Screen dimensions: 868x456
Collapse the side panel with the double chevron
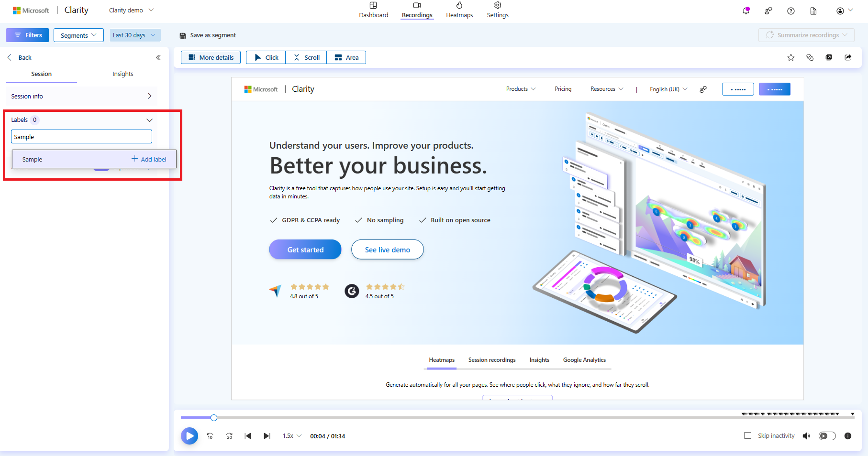pyautogui.click(x=158, y=57)
